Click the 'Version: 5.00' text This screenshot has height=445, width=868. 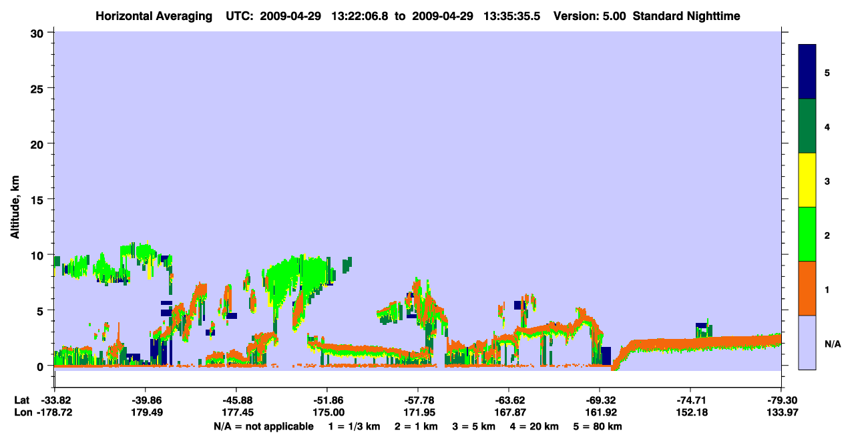(x=590, y=15)
